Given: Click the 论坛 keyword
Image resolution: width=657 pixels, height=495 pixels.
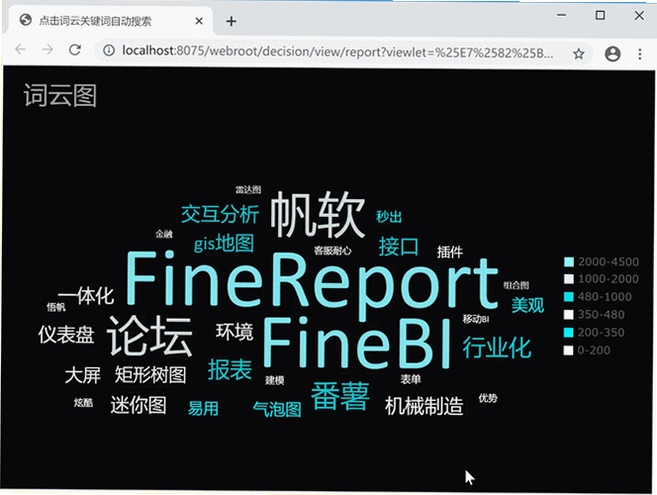Looking at the screenshot, I should pyautogui.click(x=150, y=336).
